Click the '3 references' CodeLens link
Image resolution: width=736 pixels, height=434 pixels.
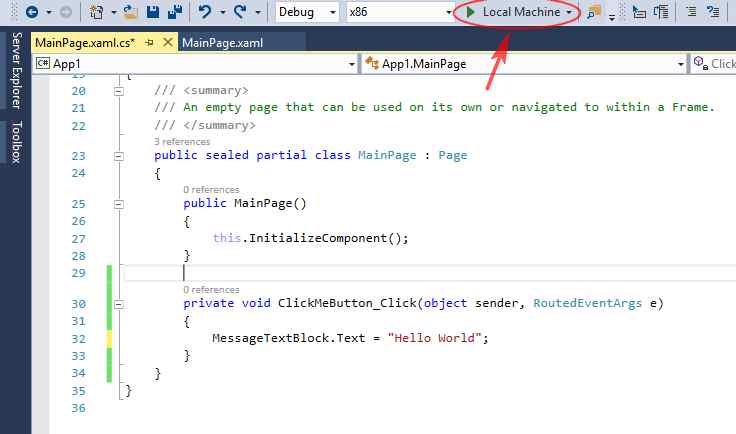pyautogui.click(x=182, y=142)
